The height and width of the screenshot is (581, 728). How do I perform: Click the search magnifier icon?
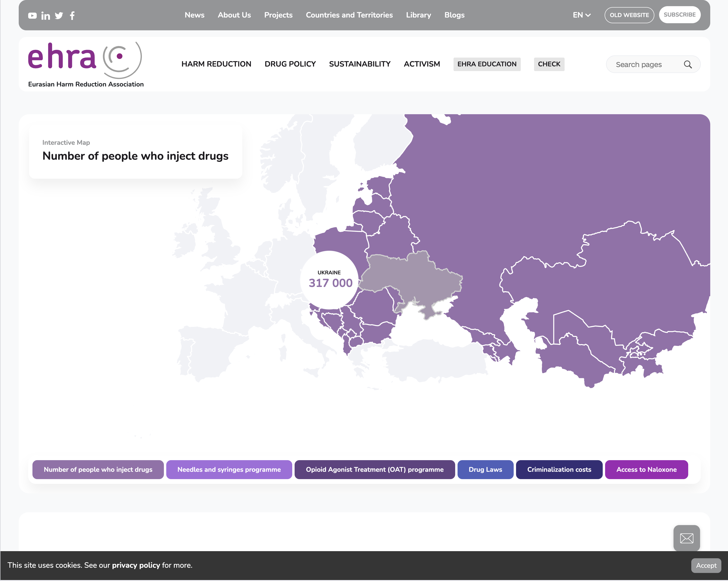tap(688, 64)
